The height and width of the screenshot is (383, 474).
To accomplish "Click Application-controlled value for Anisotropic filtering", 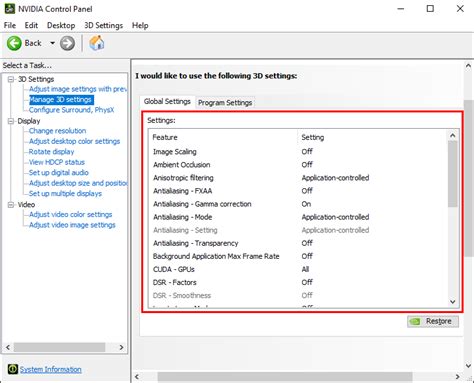I will (x=335, y=178).
